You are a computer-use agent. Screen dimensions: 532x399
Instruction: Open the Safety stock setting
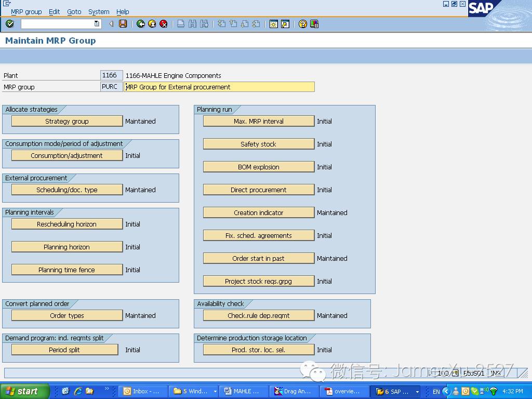(259, 144)
